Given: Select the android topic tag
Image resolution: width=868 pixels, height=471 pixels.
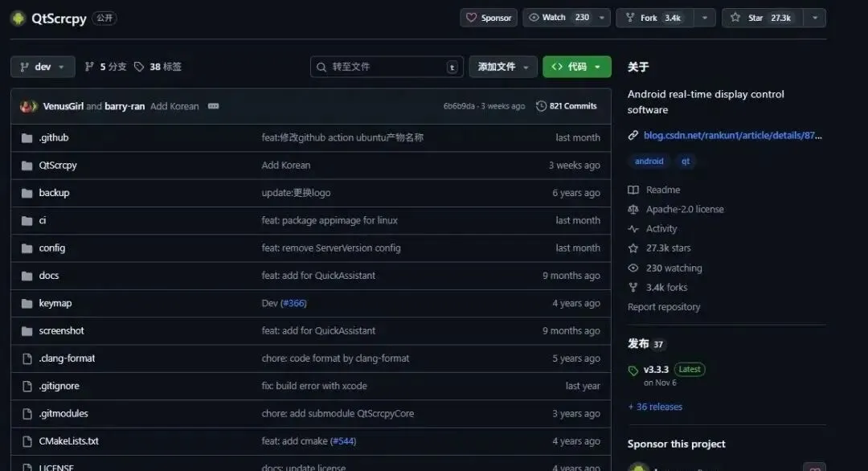Looking at the screenshot, I should coord(649,162).
